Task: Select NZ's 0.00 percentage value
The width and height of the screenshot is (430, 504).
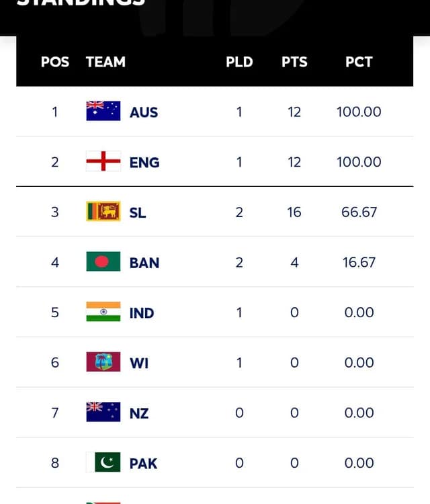Action: click(x=359, y=413)
